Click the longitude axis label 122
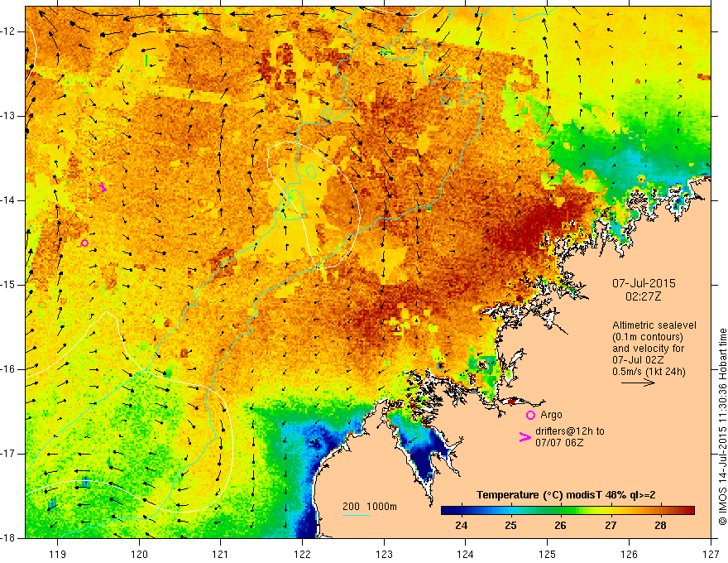The image size is (728, 563). point(302,554)
